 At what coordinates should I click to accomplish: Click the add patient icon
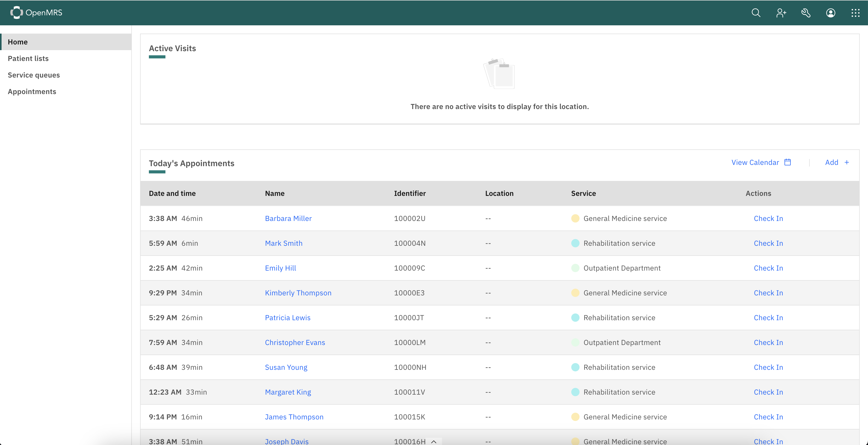coord(781,13)
